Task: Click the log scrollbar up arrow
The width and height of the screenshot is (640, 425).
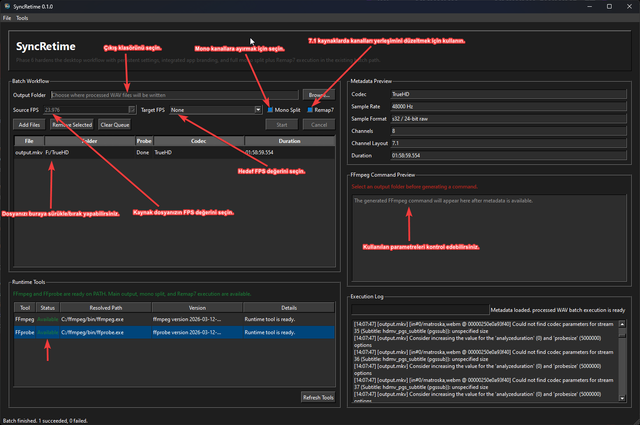Action: pos(622,324)
